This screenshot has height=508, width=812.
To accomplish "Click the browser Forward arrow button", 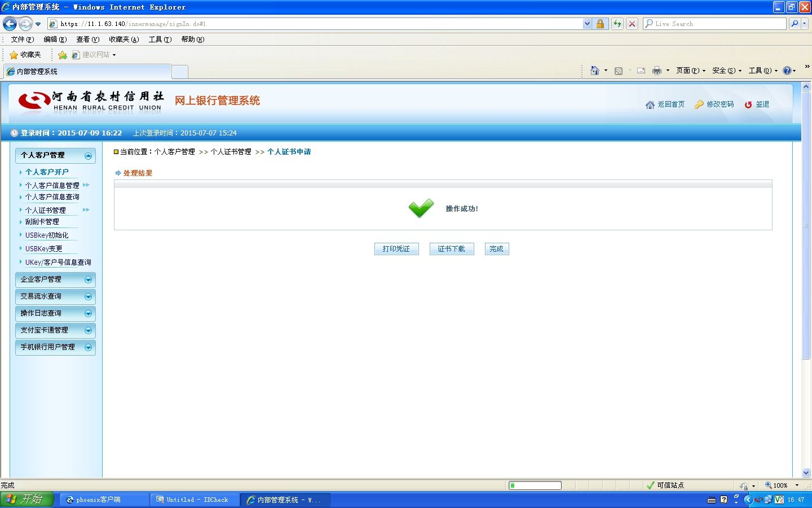I will [x=25, y=24].
